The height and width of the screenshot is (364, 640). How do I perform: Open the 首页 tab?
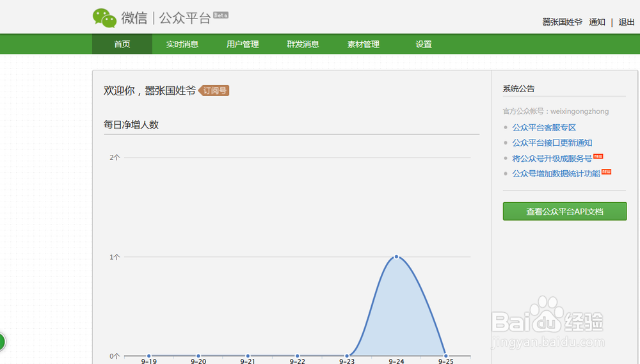(122, 44)
